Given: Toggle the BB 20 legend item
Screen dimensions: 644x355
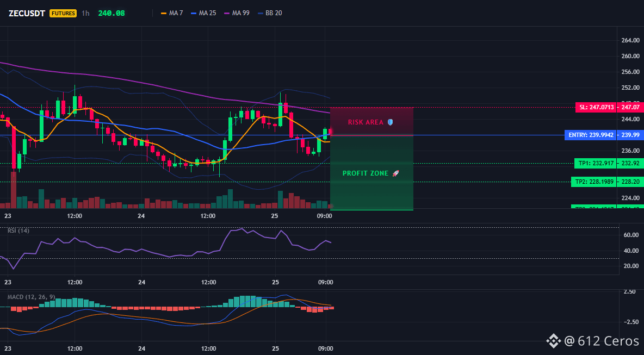Looking at the screenshot, I should coord(269,13).
